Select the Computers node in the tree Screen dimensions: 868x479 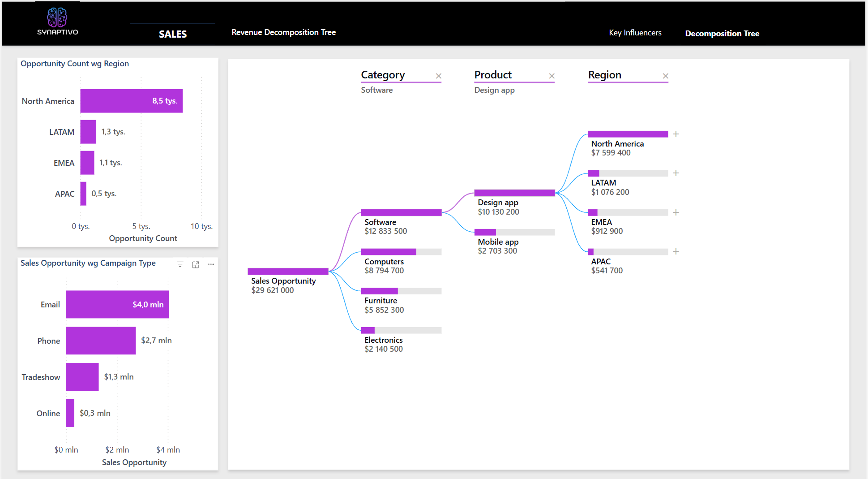point(401,252)
